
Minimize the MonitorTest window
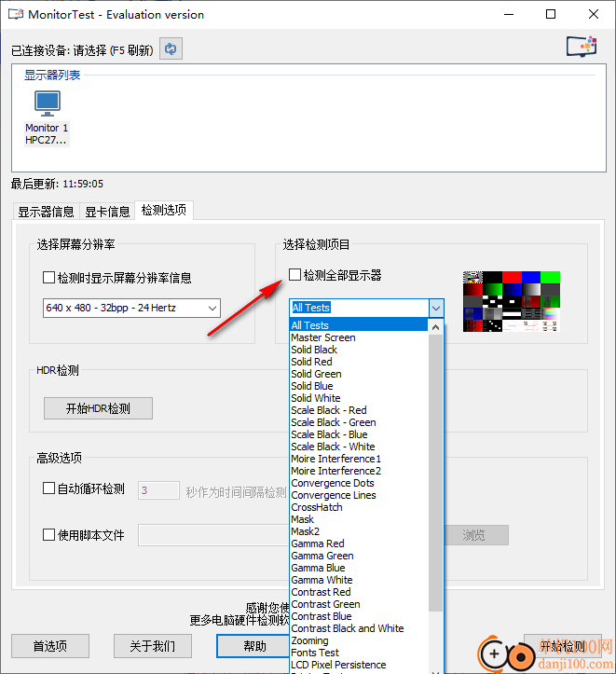pyautogui.click(x=509, y=14)
